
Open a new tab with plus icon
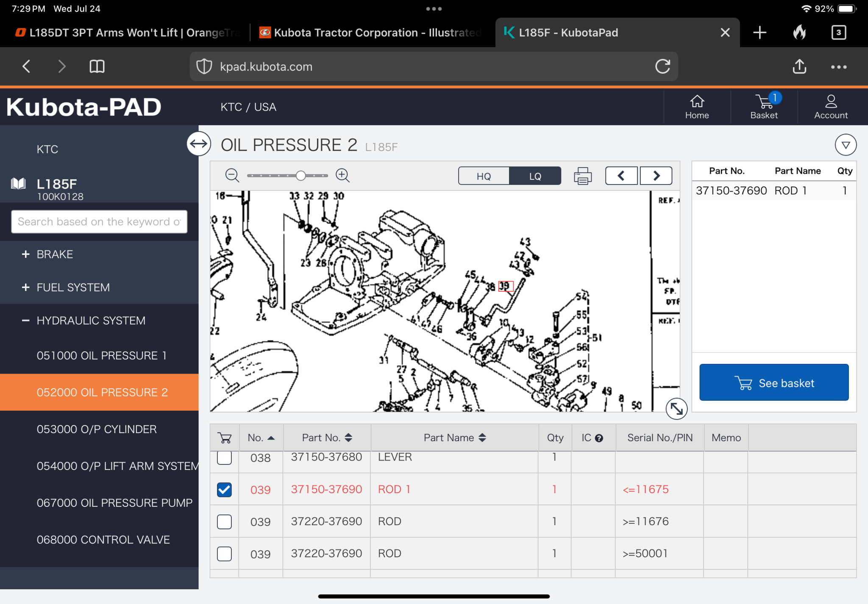pos(760,32)
